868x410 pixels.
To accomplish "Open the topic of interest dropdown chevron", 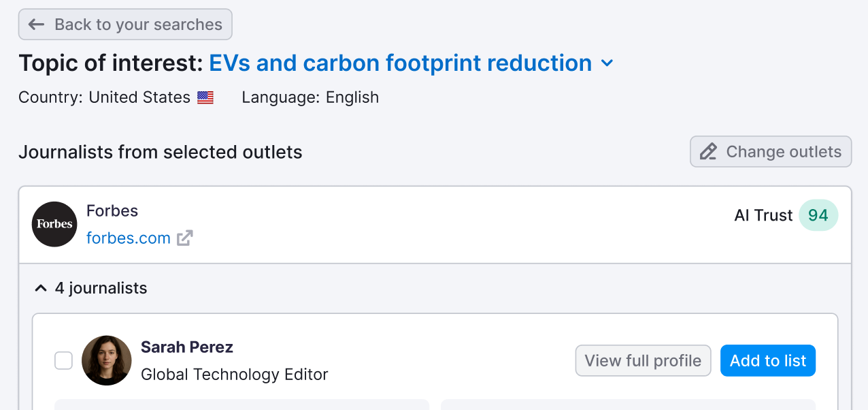I will tap(607, 63).
